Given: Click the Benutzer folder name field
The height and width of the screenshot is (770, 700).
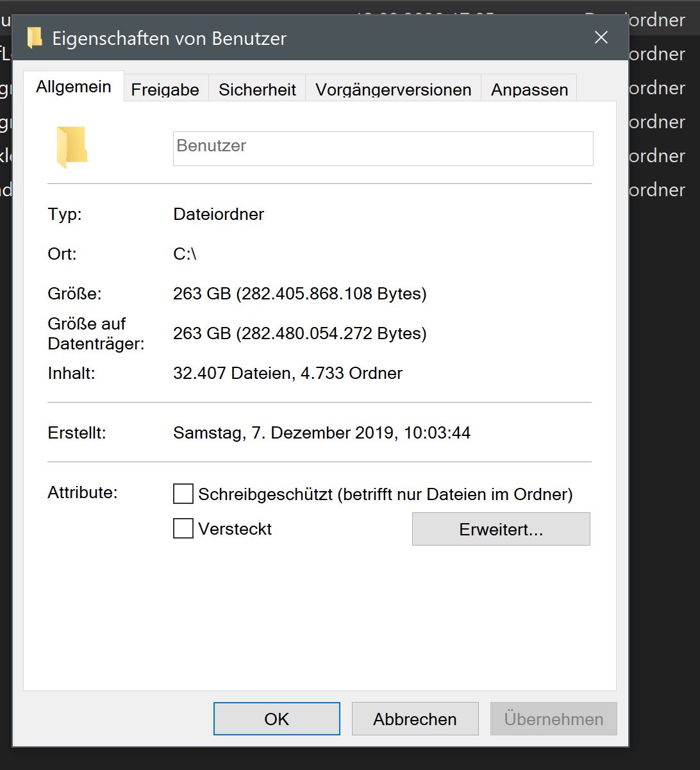Looking at the screenshot, I should [x=383, y=148].
